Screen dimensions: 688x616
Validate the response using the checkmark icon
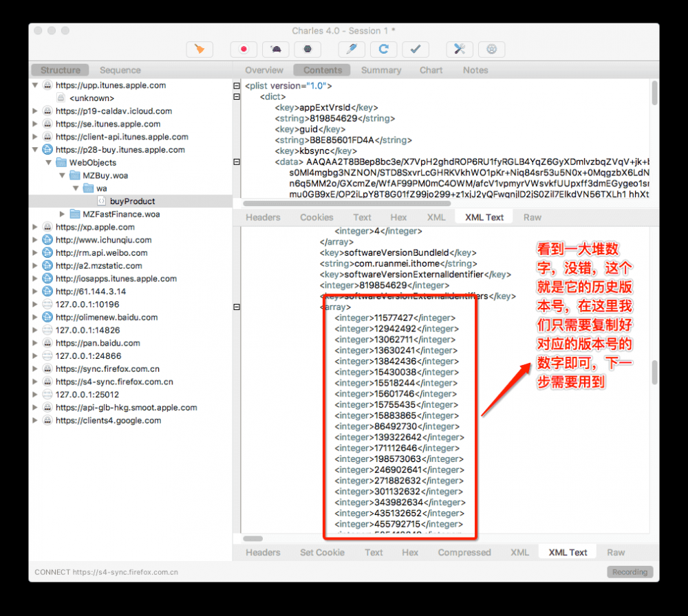pos(414,49)
